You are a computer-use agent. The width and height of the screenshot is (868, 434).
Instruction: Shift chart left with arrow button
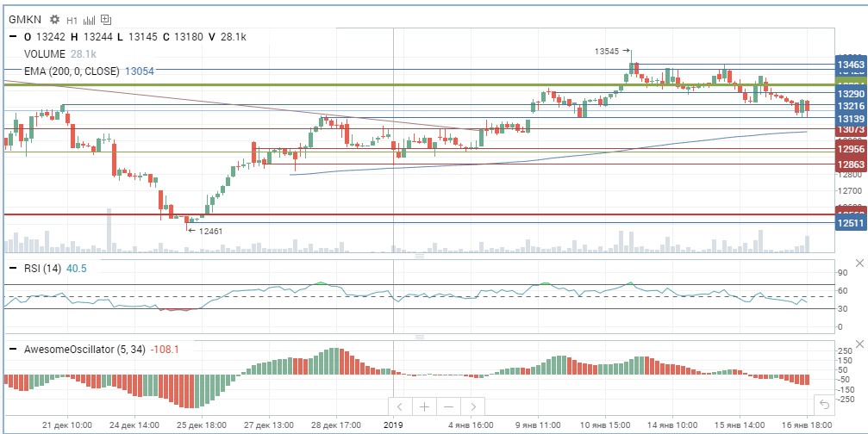[x=400, y=407]
